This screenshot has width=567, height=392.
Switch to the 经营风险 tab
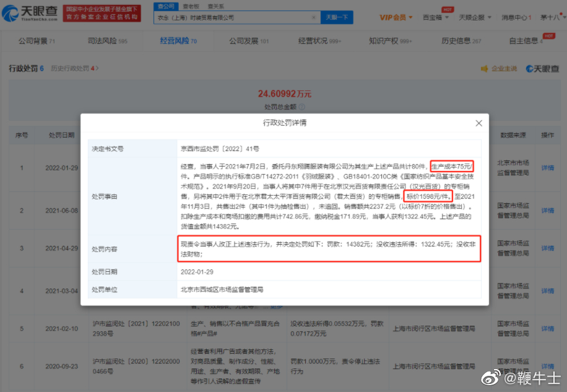(178, 41)
